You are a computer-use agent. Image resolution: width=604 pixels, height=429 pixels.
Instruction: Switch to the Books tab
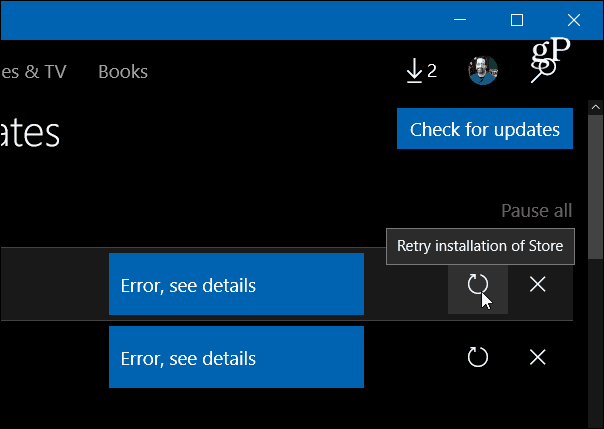pos(123,72)
